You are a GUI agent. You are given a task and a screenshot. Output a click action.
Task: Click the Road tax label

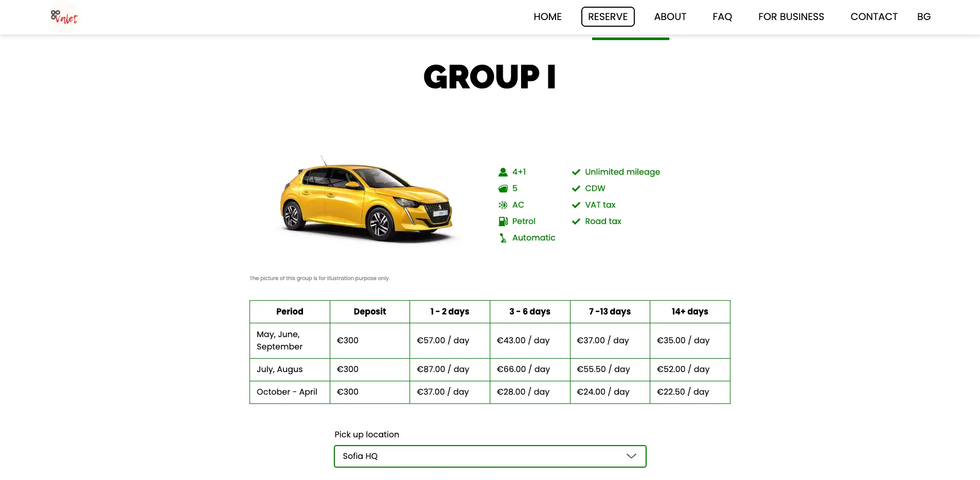click(603, 221)
